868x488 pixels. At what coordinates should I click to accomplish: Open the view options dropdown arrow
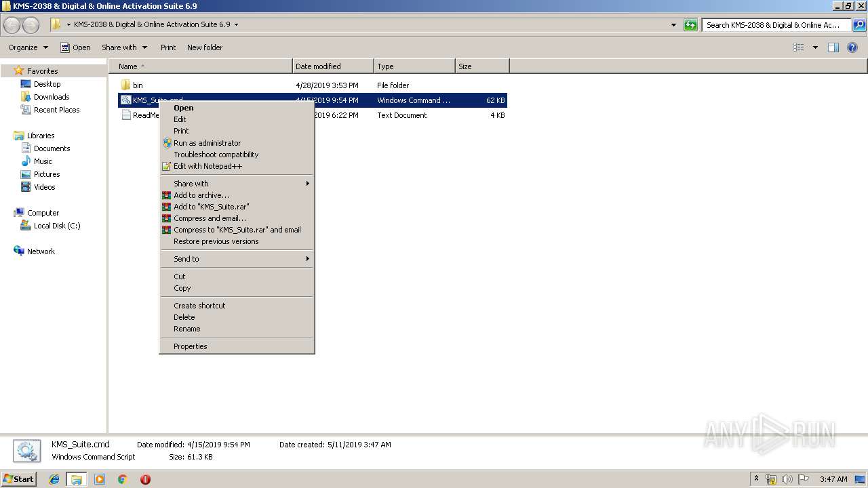coord(815,47)
